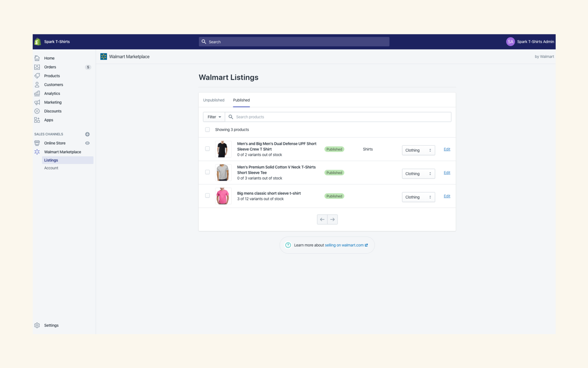Click the Orders inbox icon
Viewport: 588px width, 368px height.
click(37, 67)
